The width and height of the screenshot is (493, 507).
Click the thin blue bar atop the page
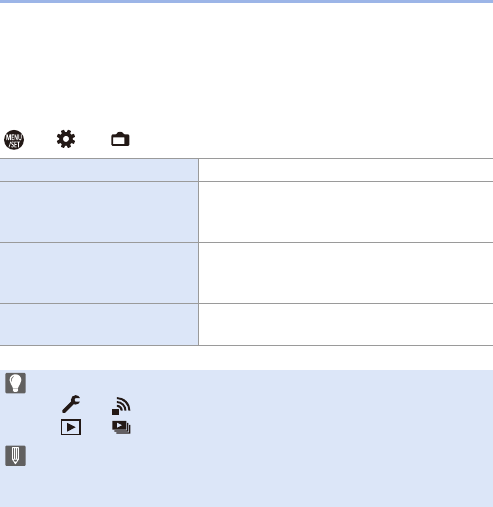click(246, 1)
